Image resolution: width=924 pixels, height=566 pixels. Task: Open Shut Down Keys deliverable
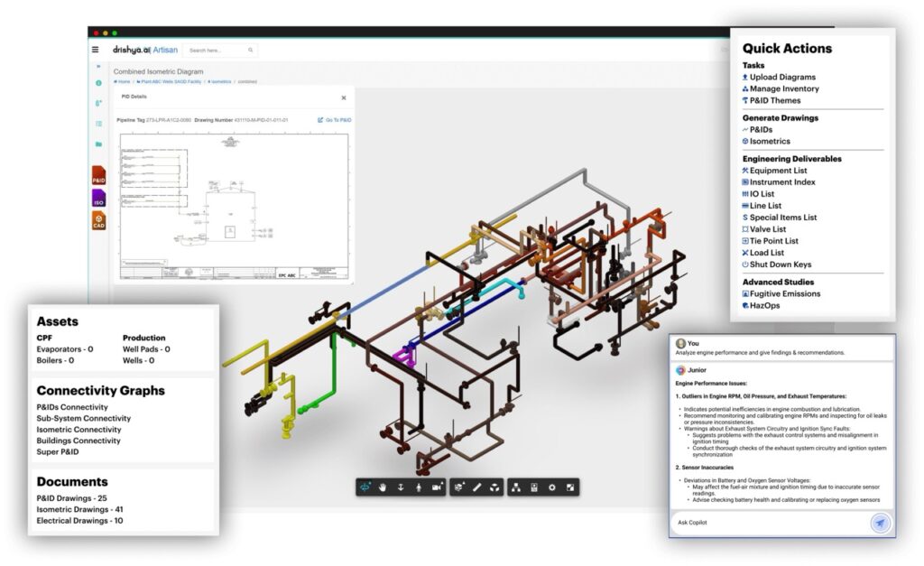pos(777,264)
